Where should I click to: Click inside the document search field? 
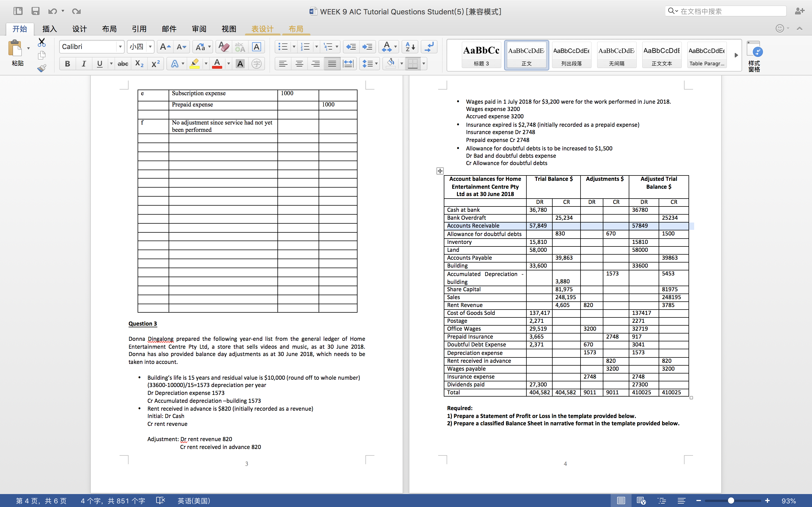click(725, 10)
